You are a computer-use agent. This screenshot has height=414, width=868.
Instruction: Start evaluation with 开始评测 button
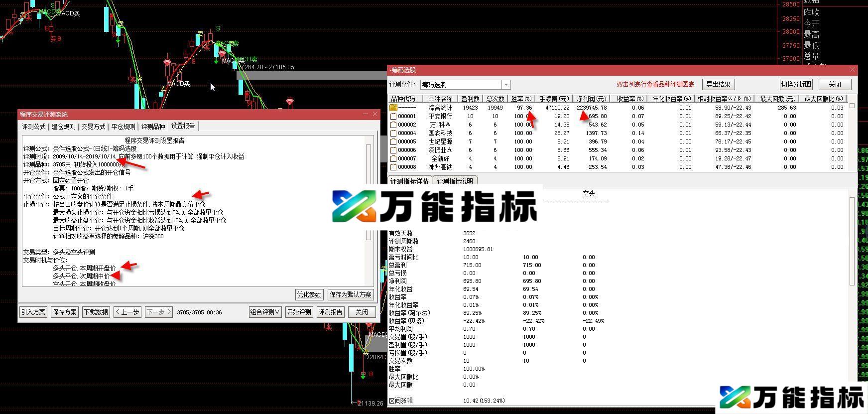[299, 312]
